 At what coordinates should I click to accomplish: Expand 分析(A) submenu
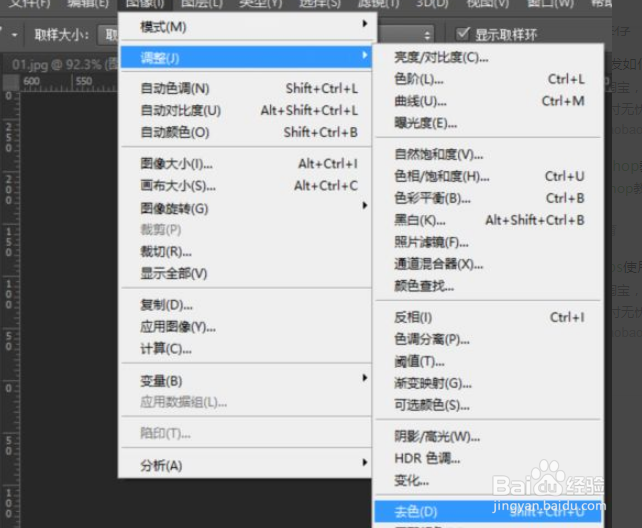point(246,465)
